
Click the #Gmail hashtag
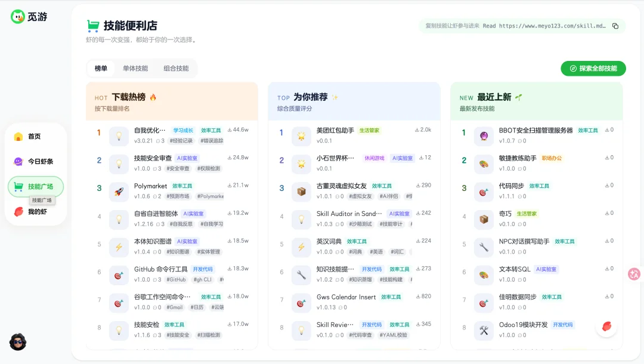175,307
